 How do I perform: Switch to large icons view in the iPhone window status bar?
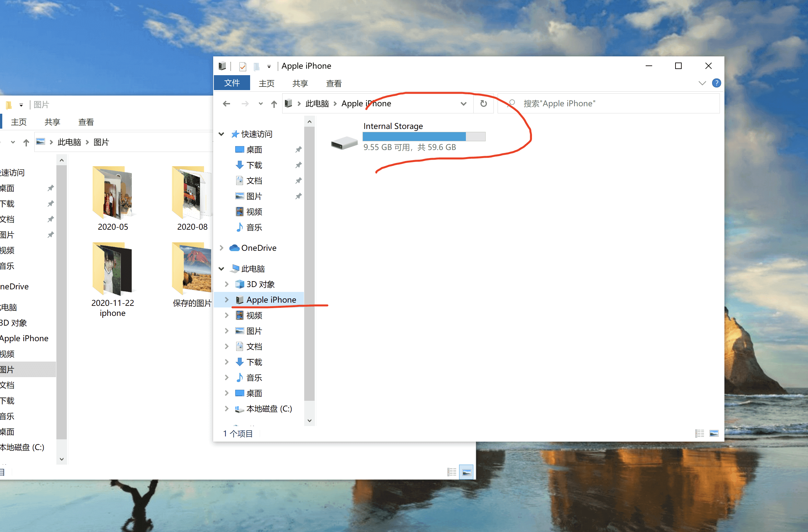pos(714,433)
